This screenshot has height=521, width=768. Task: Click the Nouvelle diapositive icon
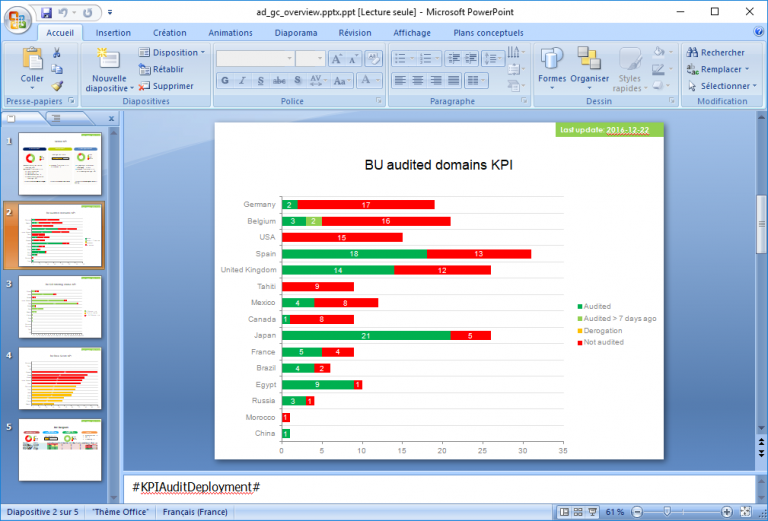[108, 58]
